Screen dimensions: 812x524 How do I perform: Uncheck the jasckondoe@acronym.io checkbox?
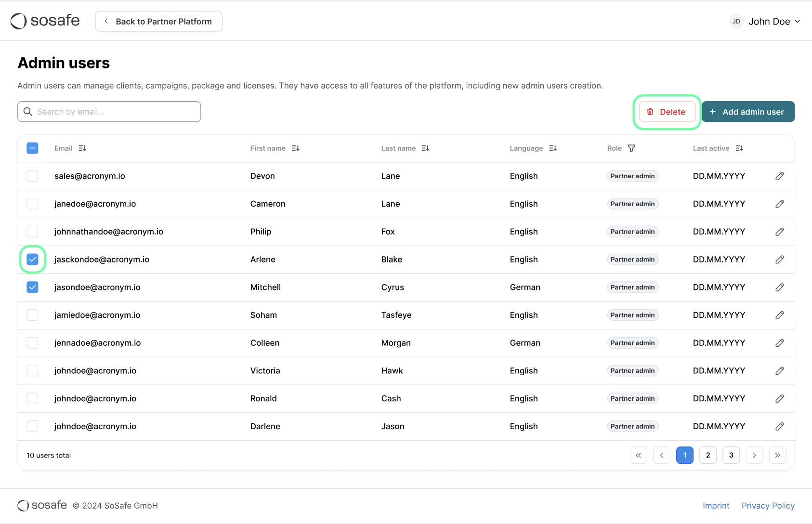pyautogui.click(x=32, y=260)
